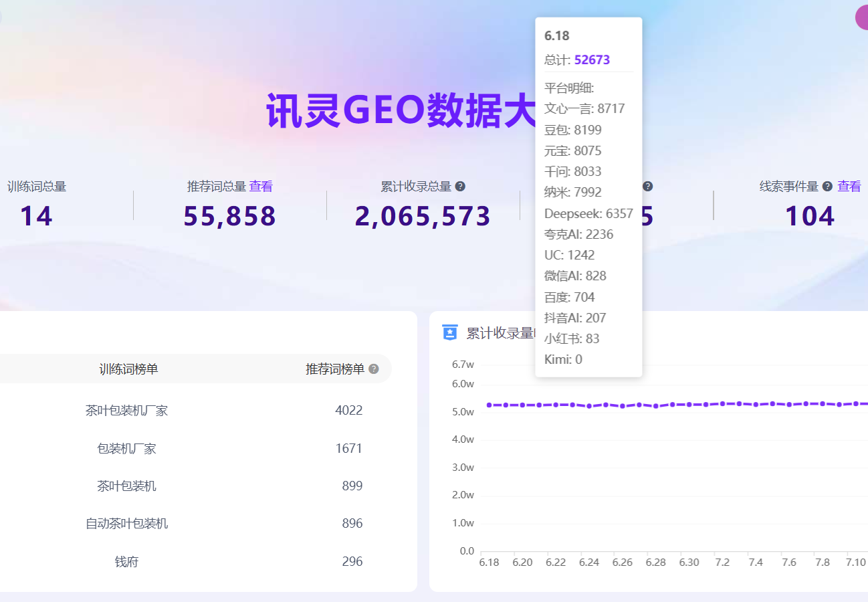Click the value 899 in the ranking
Screen dimensions: 868x602
[x=352, y=486]
